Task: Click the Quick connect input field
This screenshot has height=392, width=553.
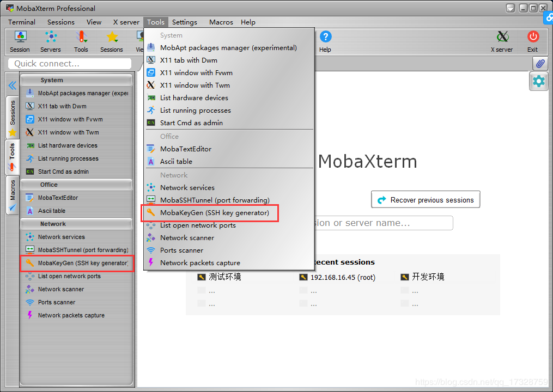Action: 70,64
